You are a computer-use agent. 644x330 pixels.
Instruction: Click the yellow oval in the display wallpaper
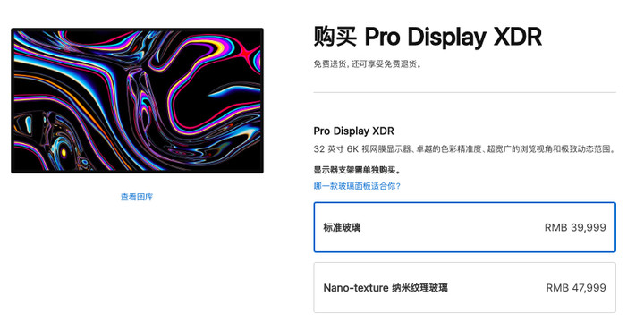click(x=64, y=153)
